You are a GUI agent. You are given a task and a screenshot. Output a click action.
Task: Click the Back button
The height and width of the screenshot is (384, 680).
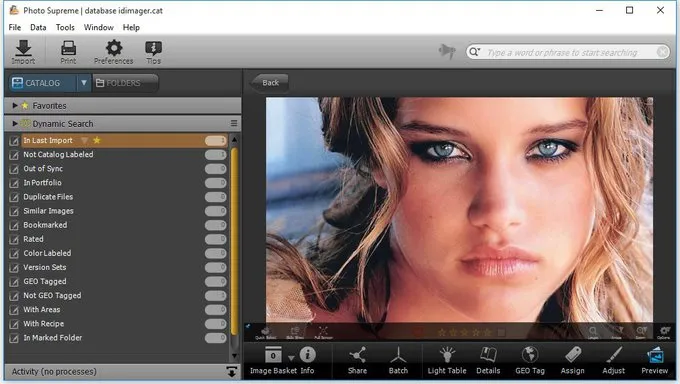[x=269, y=82]
